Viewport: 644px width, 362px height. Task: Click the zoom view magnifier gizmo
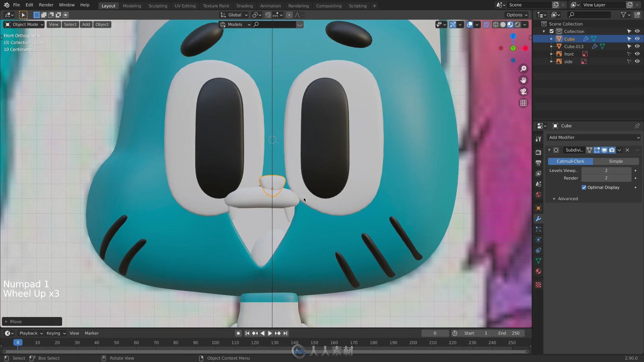(523, 69)
